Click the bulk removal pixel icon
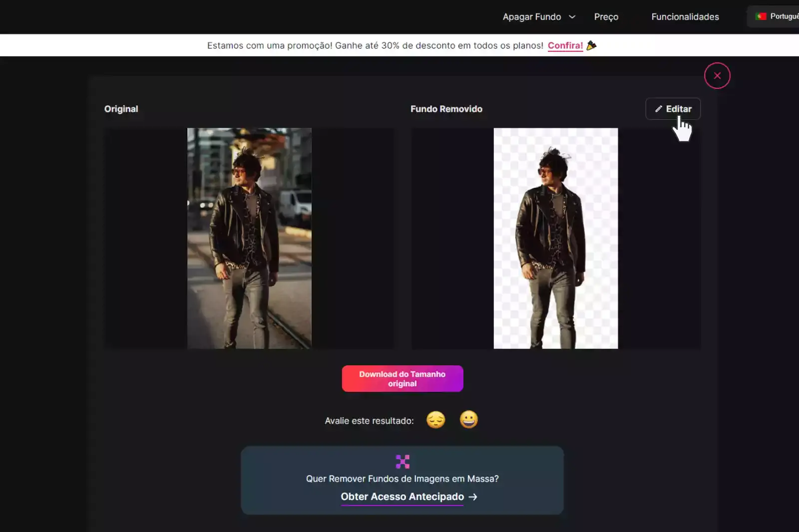Screen dimensions: 799x532 [402, 462]
